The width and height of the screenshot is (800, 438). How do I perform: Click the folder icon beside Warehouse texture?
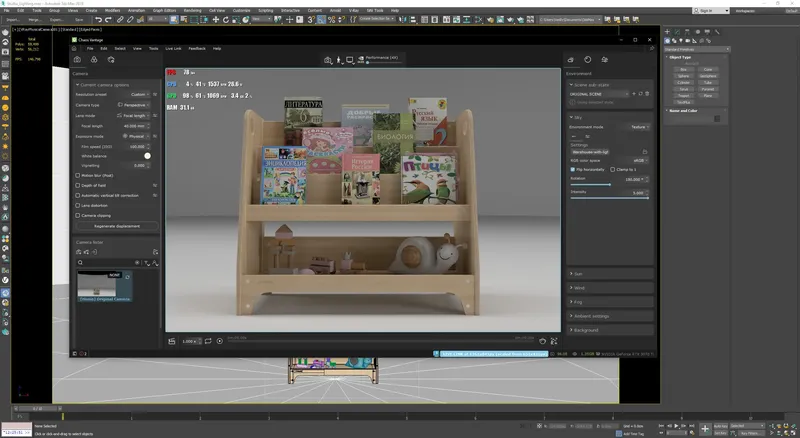tap(644, 151)
